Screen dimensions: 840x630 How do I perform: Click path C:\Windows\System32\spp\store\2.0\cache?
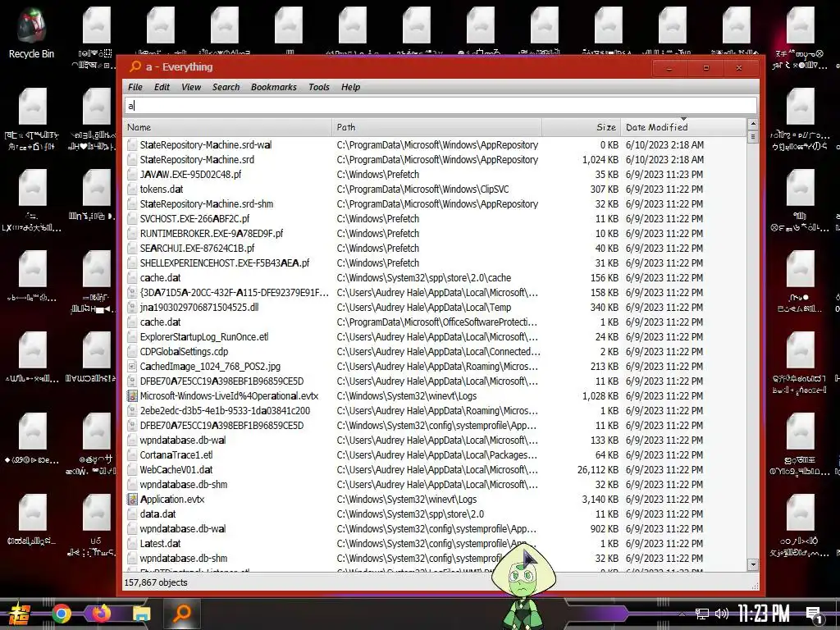(424, 277)
